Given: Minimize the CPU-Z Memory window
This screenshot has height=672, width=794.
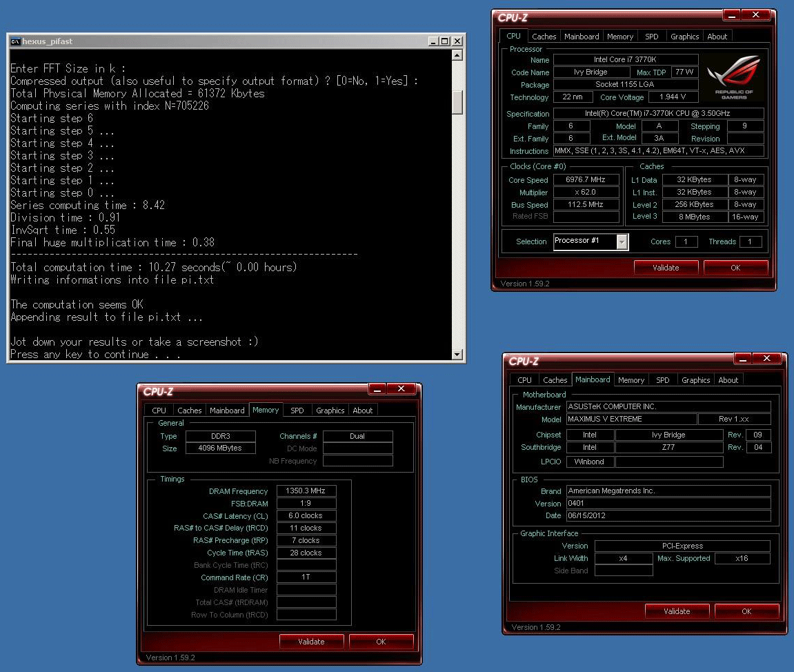Looking at the screenshot, I should 377,389.
